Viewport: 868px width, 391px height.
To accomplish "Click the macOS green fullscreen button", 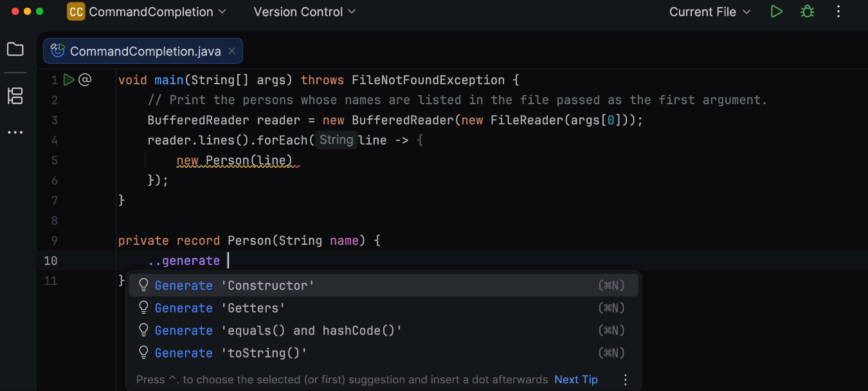I will (x=40, y=12).
